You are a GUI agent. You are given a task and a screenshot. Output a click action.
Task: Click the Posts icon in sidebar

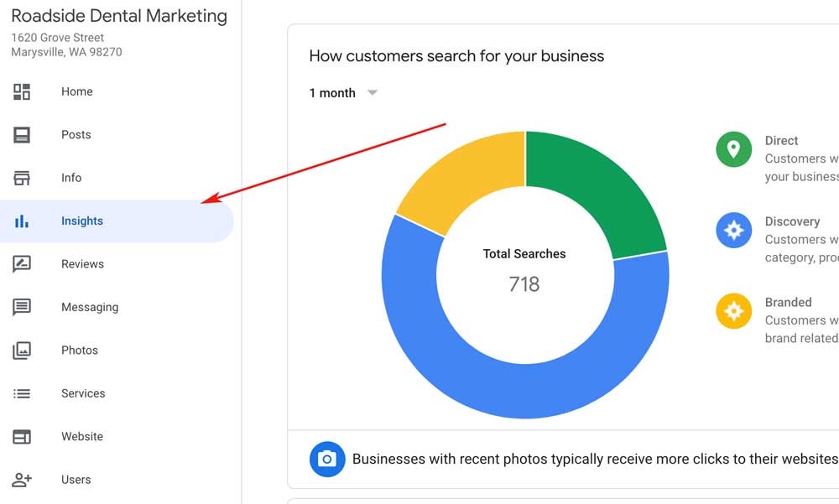click(x=22, y=135)
